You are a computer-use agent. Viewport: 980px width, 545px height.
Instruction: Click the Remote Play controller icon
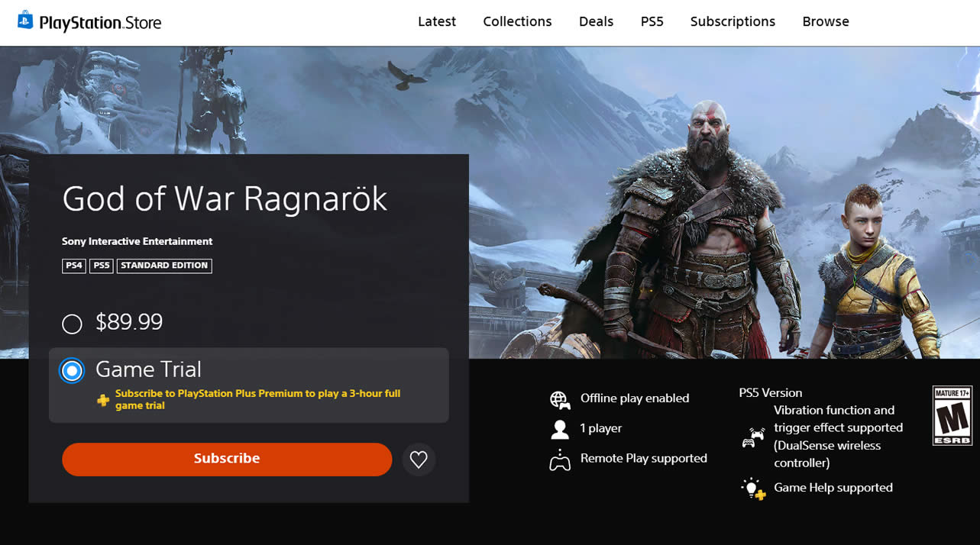(560, 460)
